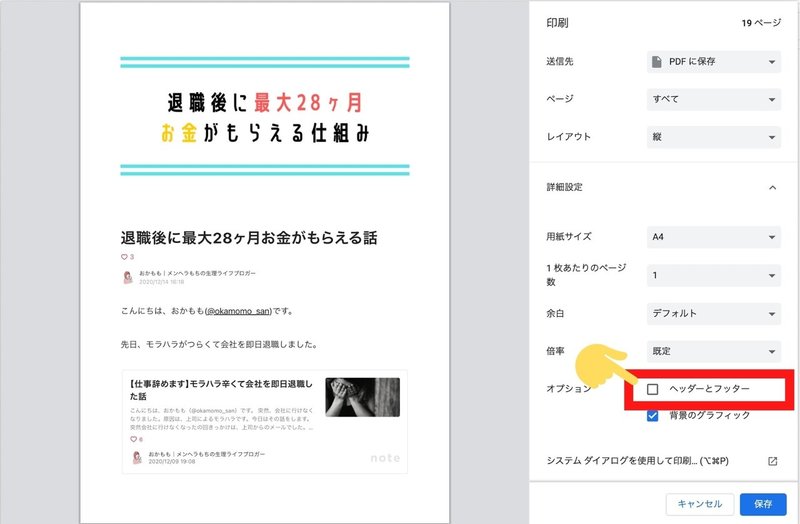Open the 余白 デフォルト dropdown
Image resolution: width=800 pixels, height=524 pixels.
point(713,313)
